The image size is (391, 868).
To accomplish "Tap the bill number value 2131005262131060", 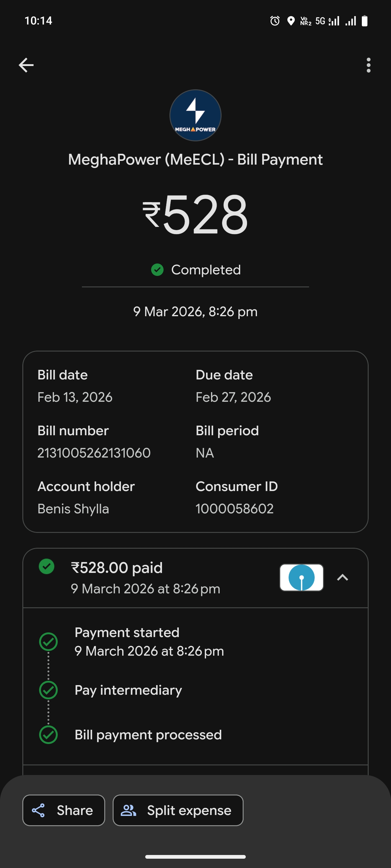I will pyautogui.click(x=94, y=453).
